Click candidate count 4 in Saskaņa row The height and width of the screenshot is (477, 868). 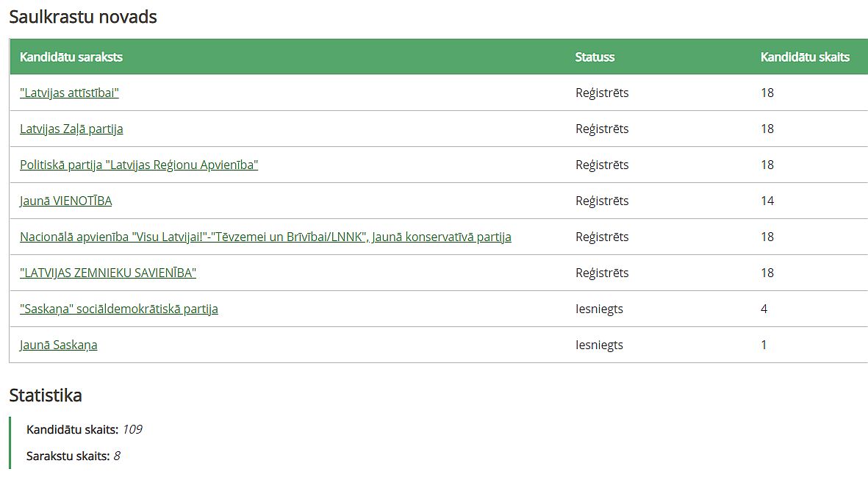tap(764, 308)
